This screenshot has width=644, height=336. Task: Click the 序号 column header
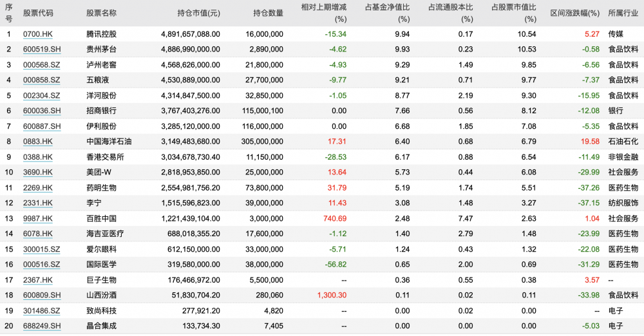tap(8, 13)
